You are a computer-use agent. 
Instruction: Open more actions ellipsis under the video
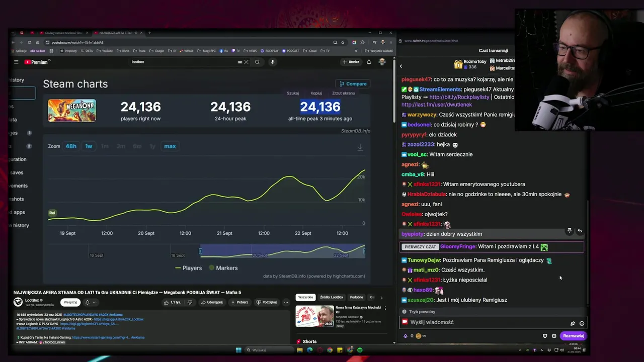286,302
